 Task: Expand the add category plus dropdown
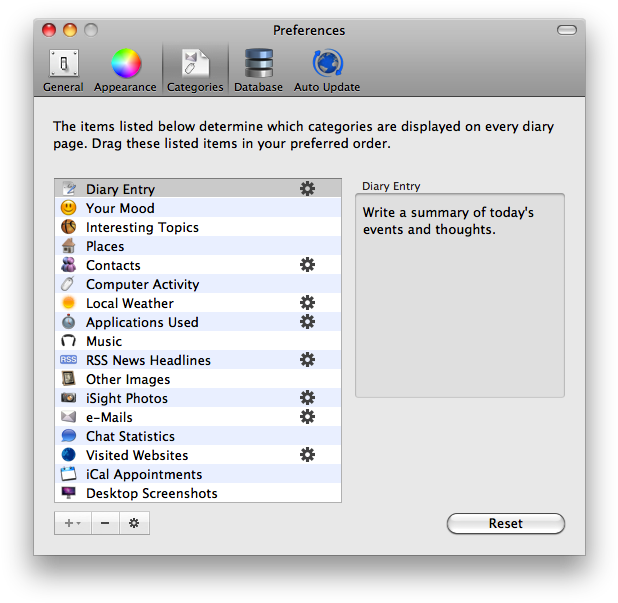click(x=72, y=523)
